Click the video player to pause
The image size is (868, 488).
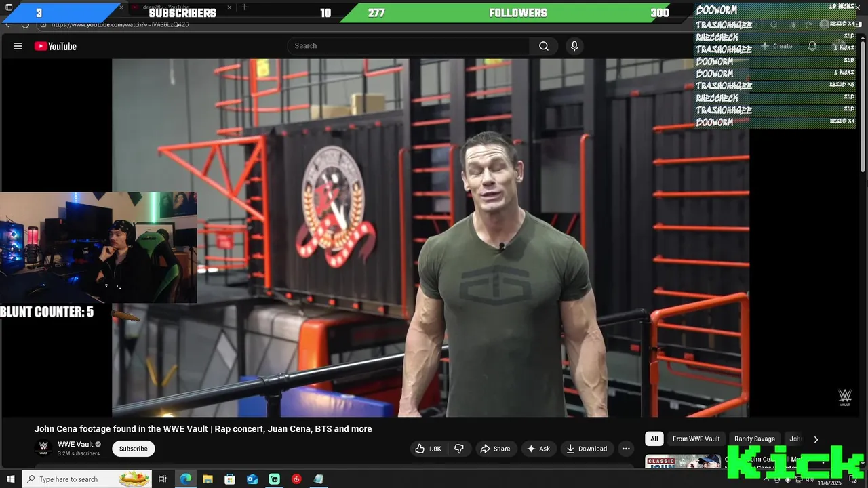click(431, 237)
